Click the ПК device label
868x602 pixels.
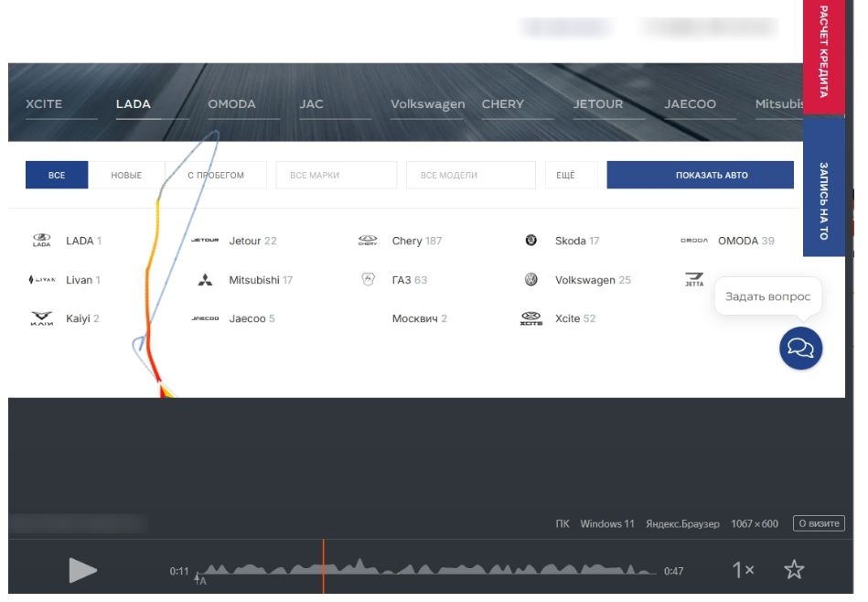563,524
